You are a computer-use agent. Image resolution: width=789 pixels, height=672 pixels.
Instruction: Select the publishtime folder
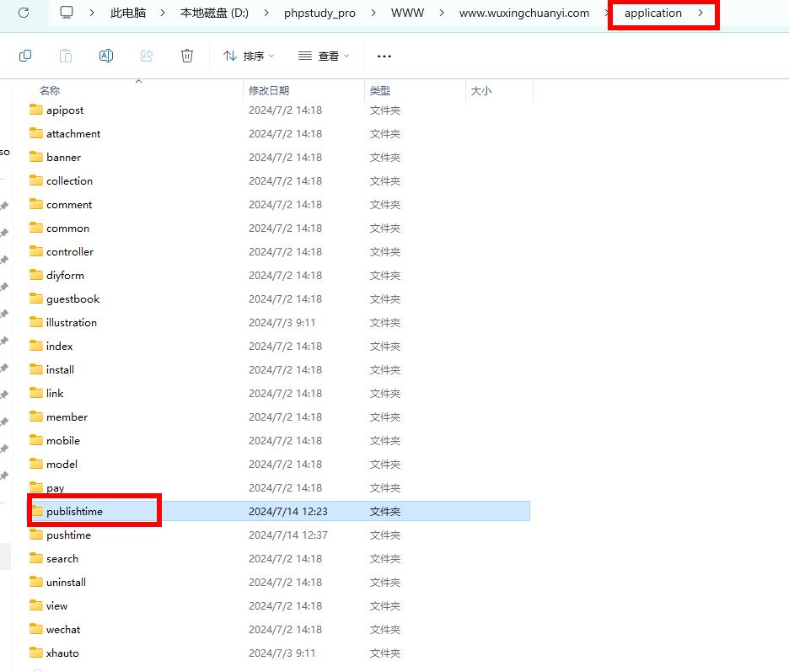tap(74, 511)
